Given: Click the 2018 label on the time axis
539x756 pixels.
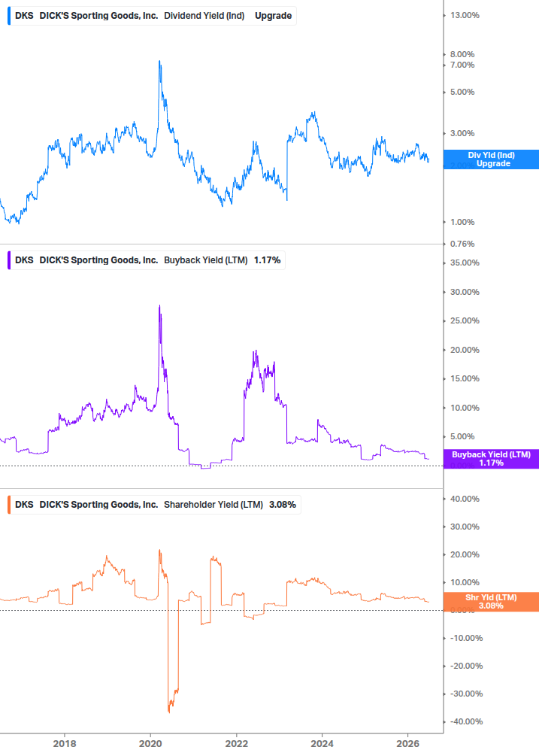Looking at the screenshot, I should coord(65,744).
